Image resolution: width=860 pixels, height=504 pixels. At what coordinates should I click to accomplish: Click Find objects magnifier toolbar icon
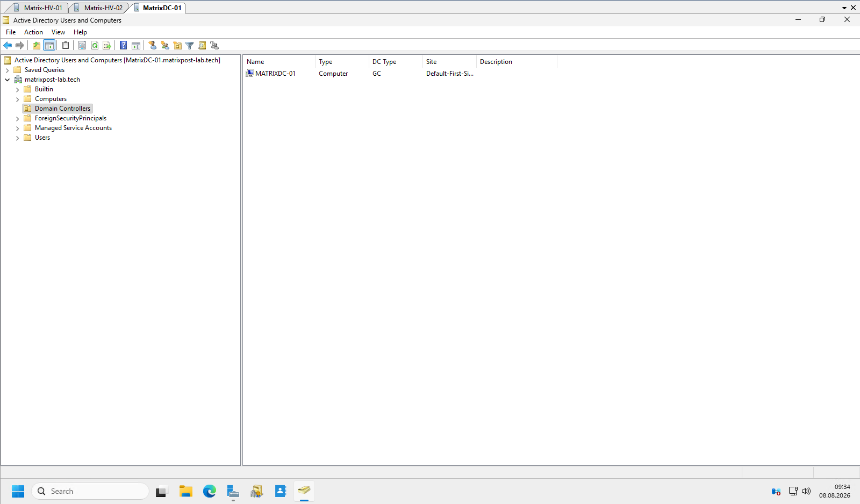coord(202,46)
